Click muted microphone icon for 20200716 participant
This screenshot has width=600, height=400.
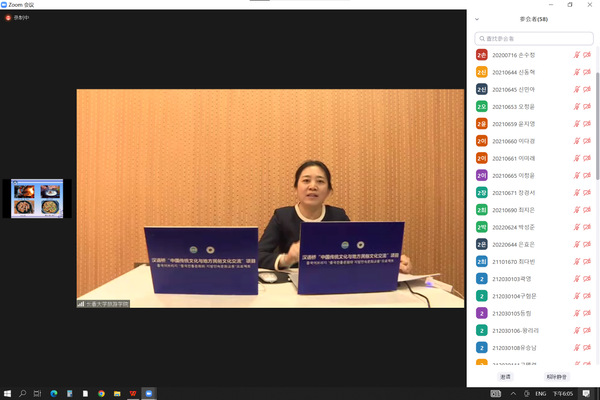tap(575, 55)
